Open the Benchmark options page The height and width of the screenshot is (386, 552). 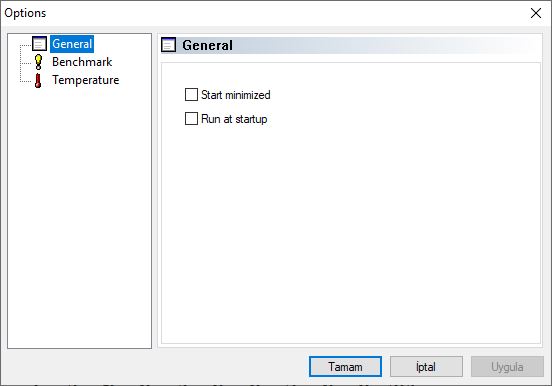coord(82,62)
